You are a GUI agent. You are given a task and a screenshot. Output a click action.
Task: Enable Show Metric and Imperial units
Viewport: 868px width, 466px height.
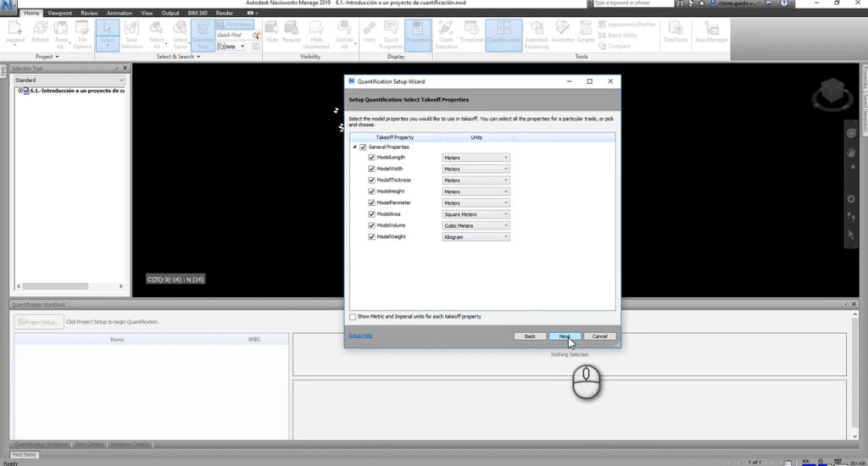coord(353,316)
